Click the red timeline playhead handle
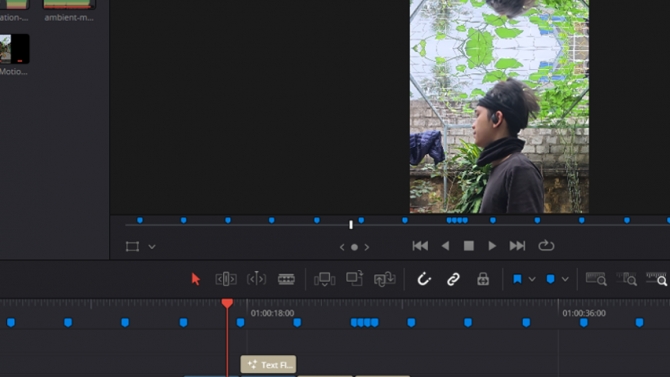 coord(227,303)
